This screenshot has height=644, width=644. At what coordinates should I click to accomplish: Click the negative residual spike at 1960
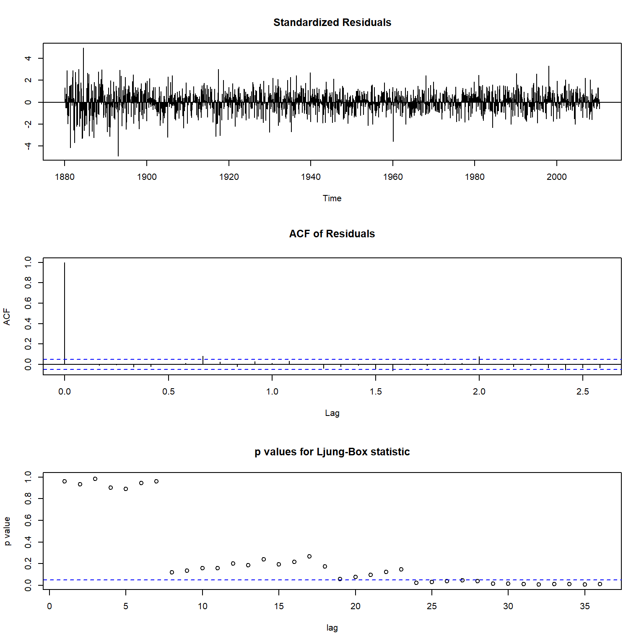tap(393, 122)
